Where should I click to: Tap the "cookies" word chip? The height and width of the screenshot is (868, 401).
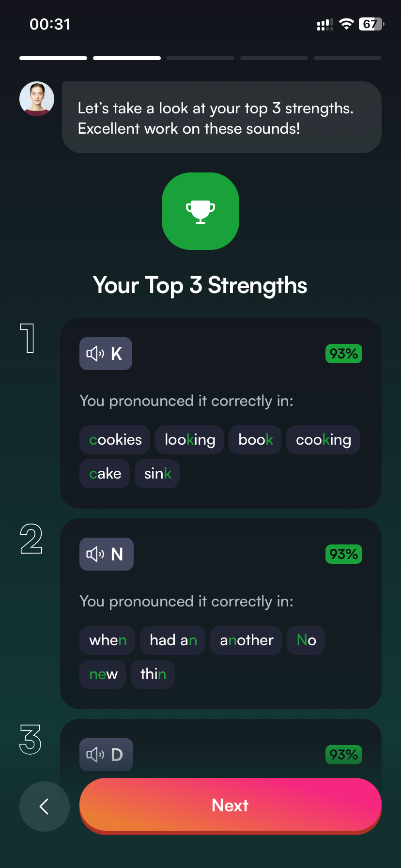pos(115,440)
